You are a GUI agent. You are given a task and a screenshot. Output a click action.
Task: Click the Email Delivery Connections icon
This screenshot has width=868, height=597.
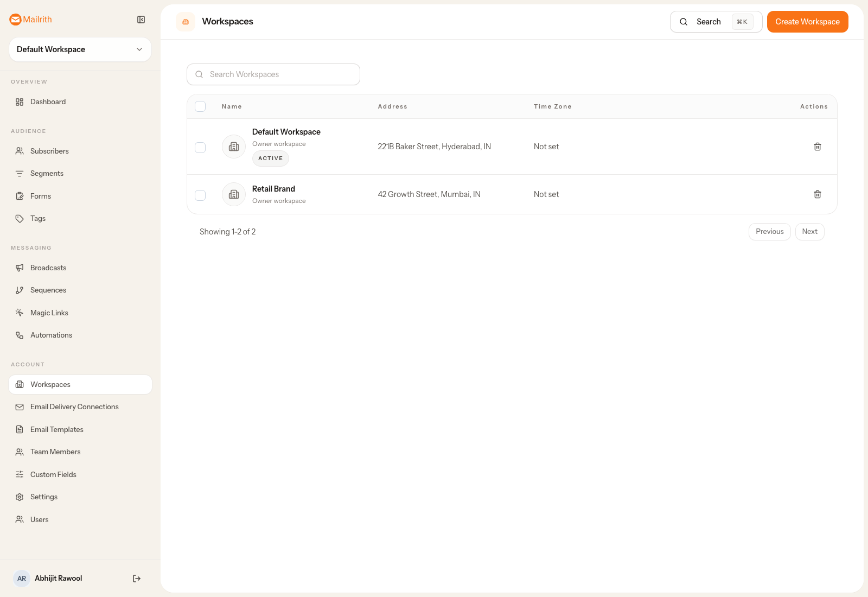pos(20,407)
